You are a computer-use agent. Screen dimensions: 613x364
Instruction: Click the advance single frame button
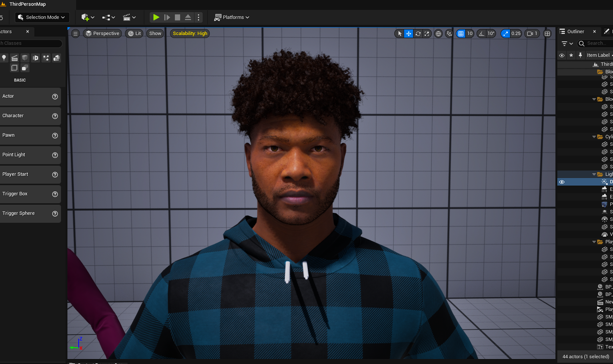[167, 17]
